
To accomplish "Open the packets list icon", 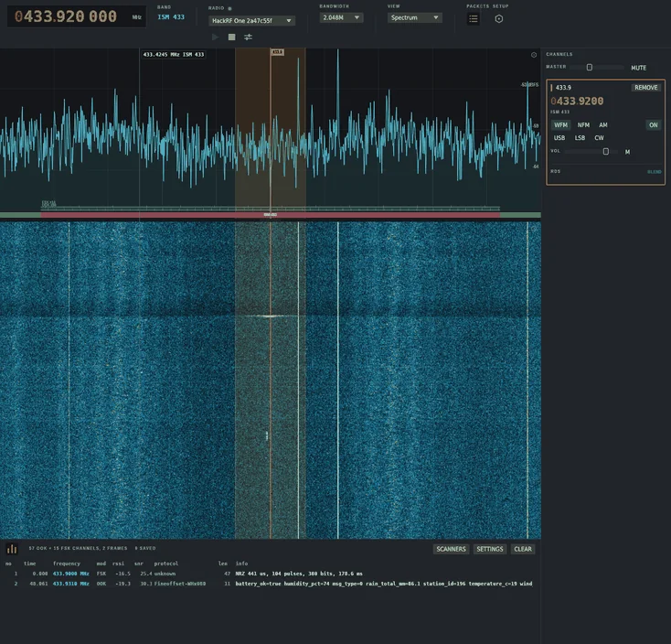I will click(474, 19).
